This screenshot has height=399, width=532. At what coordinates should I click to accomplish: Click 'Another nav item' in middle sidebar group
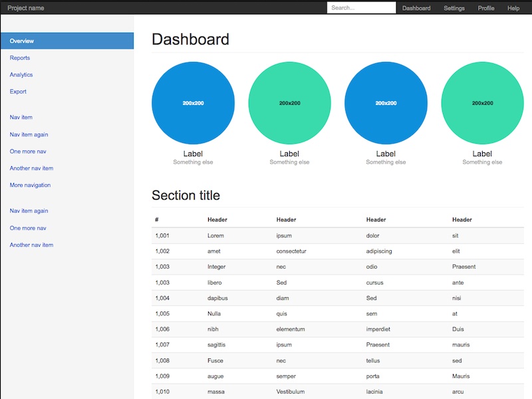point(31,168)
